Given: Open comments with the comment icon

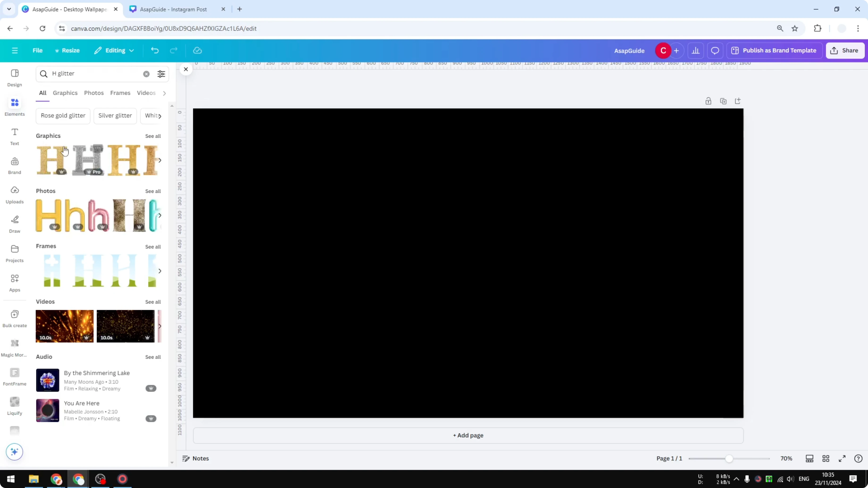Looking at the screenshot, I should [715, 50].
